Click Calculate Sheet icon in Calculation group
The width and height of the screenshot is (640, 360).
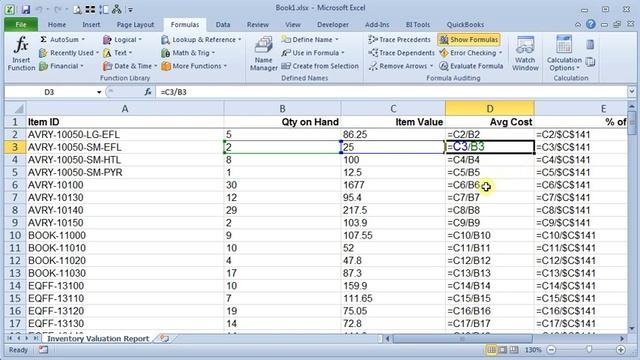590,62
